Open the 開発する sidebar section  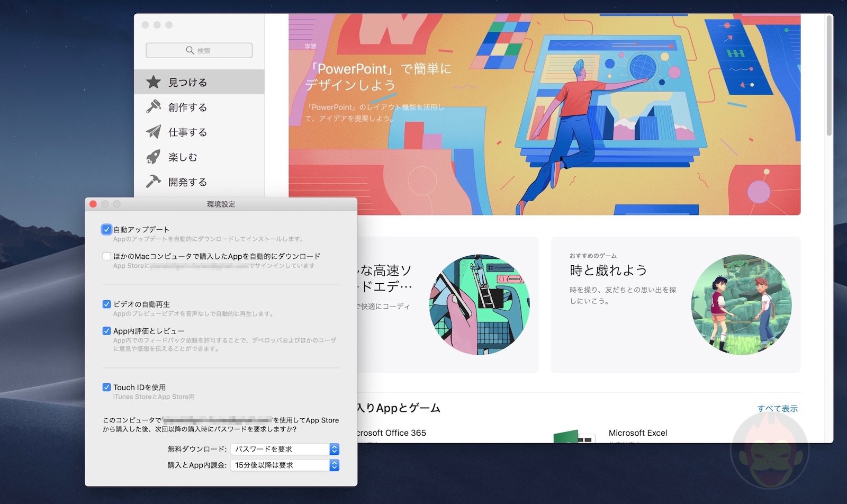199,182
